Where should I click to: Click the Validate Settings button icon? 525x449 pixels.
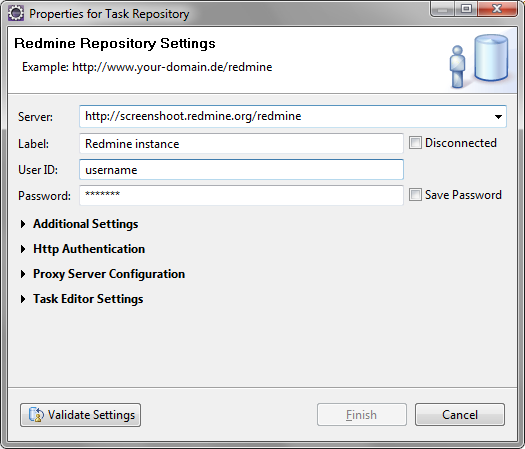[36, 415]
